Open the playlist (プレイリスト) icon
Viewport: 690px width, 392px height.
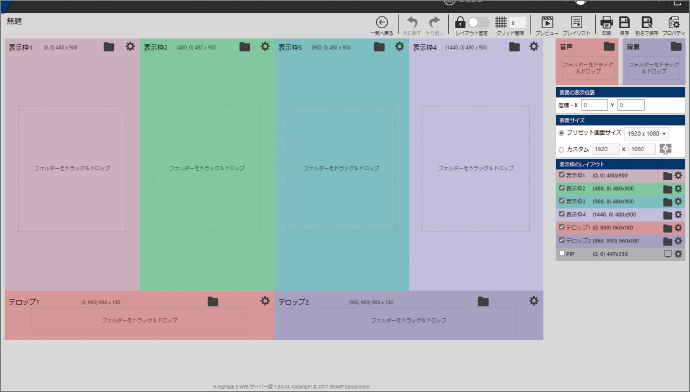576,22
